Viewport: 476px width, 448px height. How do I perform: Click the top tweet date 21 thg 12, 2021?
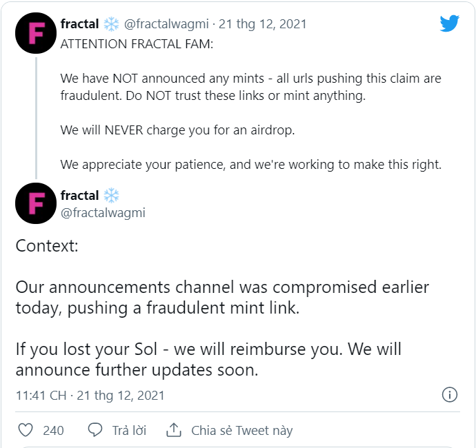coord(263,24)
